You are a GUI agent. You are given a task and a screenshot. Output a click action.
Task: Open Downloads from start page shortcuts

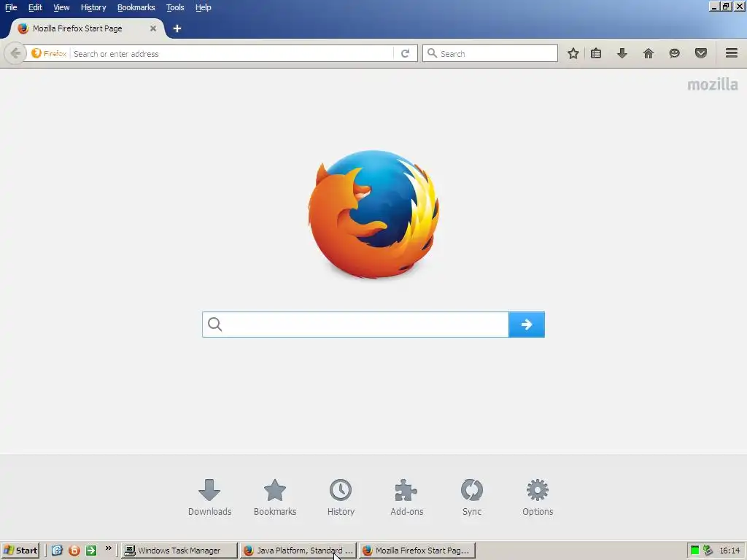click(x=209, y=497)
